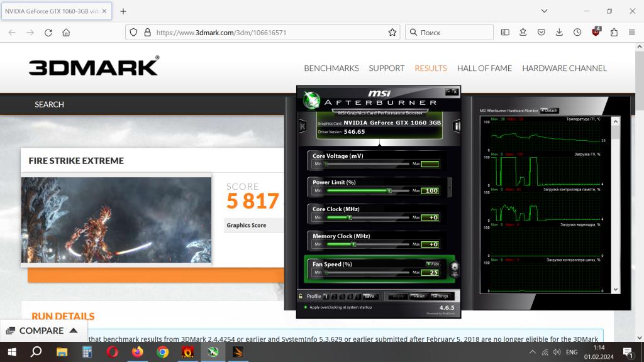The width and height of the screenshot is (644, 362).
Task: Open Firefox sidebar view icon
Action: pos(505,33)
